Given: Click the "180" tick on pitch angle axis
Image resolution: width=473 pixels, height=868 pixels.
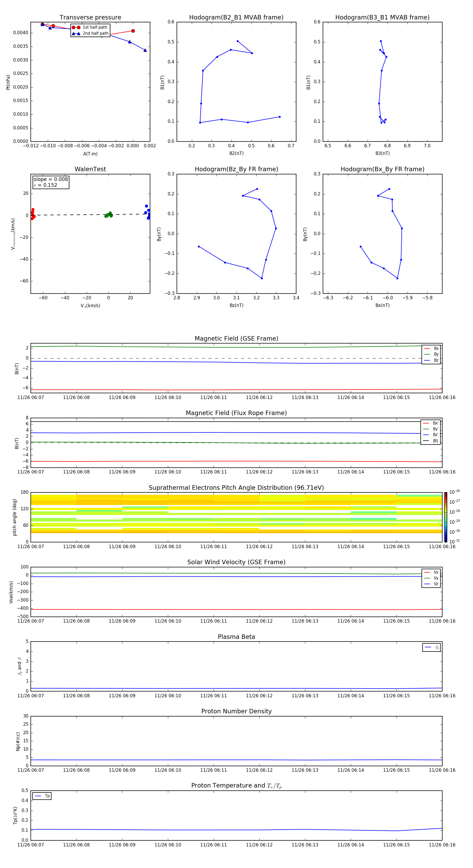Looking at the screenshot, I should [25, 492].
